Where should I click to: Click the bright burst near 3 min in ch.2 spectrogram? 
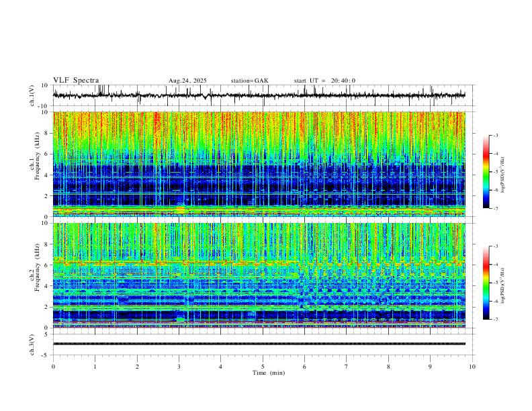181,320
